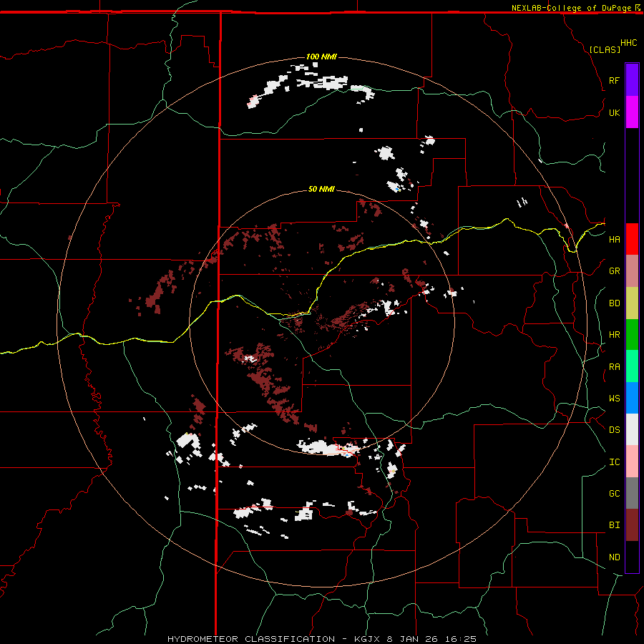This screenshot has height=644, width=644.
Task: Click the Hydrometeor Classification KGJX caption
Action: point(321,639)
